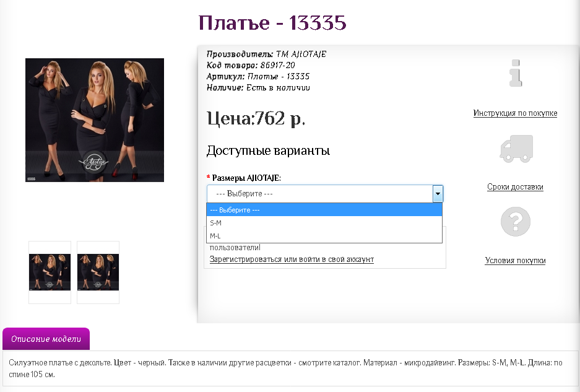Viewport: 580px width, 392px height.
Task: Follow the 'Условия покупки' link
Action: (x=515, y=261)
